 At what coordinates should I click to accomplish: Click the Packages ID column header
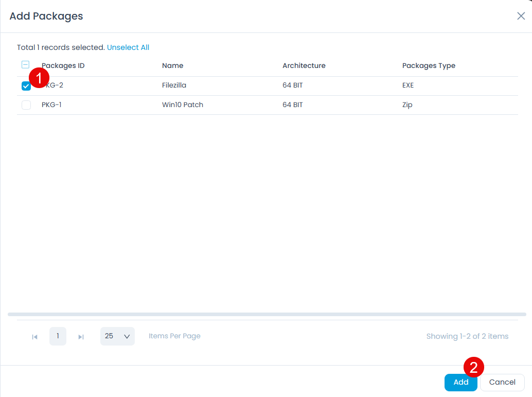(63, 65)
